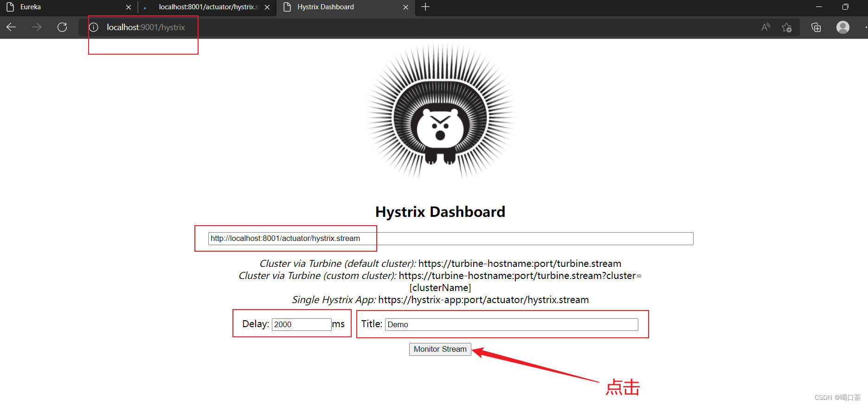Click the Hystrix Dashboard heading
The image size is (868, 405).
pos(440,212)
